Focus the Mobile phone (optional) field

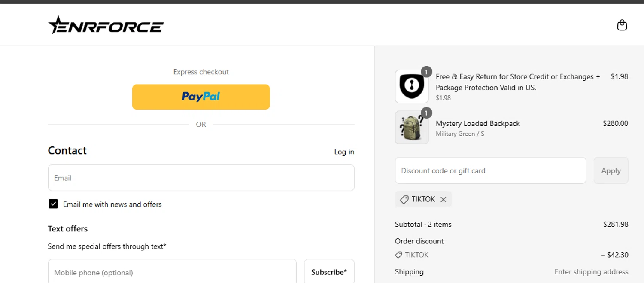click(x=172, y=271)
